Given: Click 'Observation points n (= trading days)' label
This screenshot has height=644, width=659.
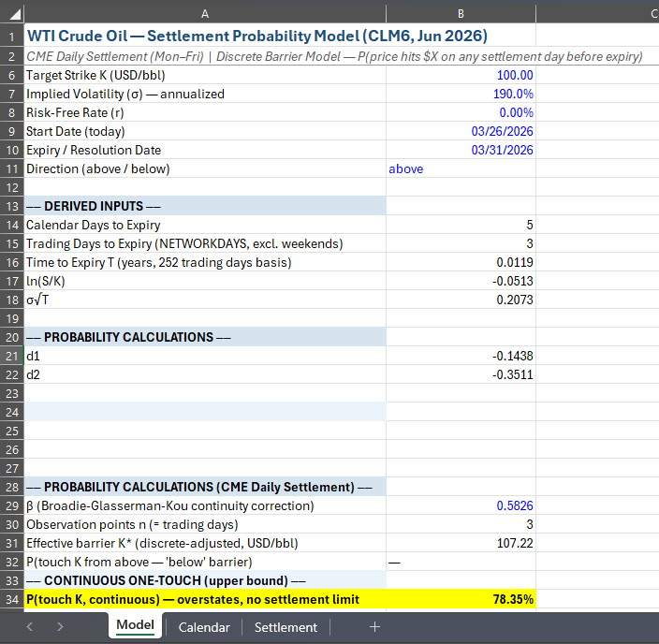Looking at the screenshot, I should [132, 524].
